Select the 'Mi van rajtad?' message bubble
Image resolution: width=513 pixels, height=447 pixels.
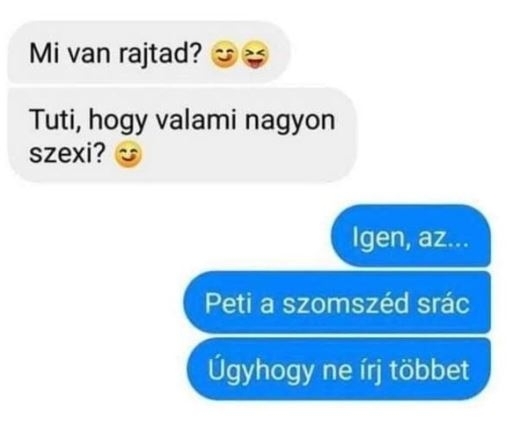click(149, 53)
